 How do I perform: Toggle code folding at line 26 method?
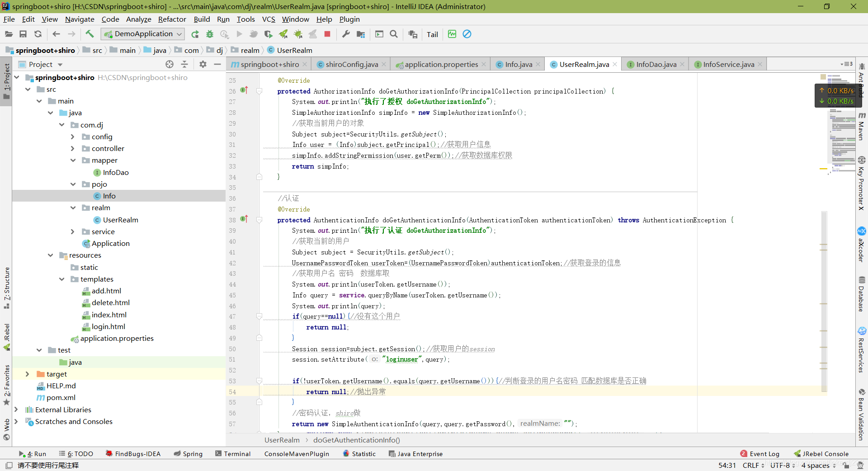[259, 91]
